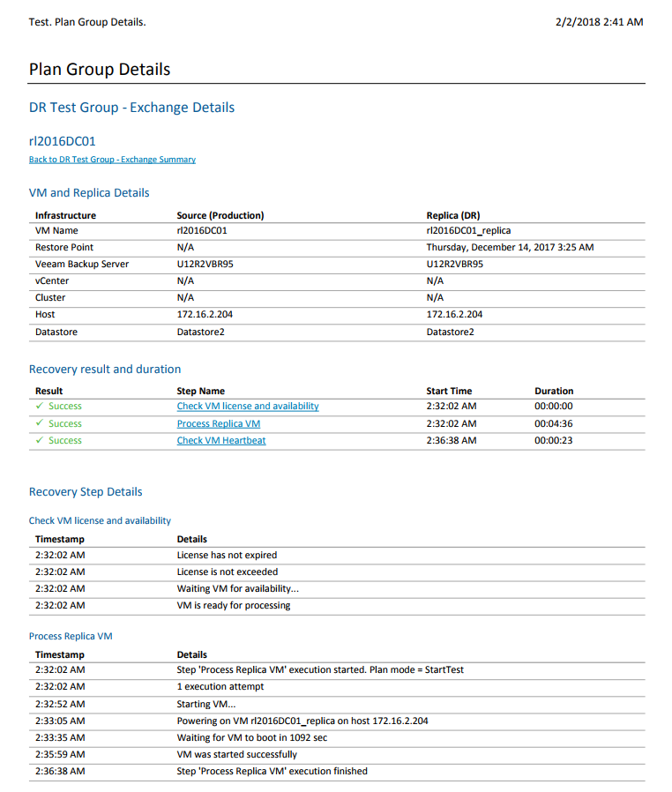Select duration 00:00:23 value
This screenshot has height=792, width=672.
coord(553,440)
